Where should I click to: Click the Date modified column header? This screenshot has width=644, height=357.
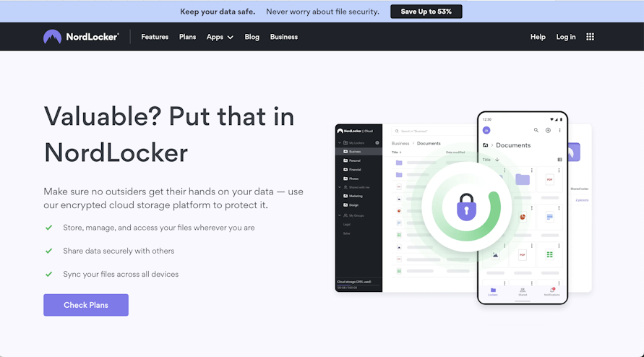tap(455, 152)
